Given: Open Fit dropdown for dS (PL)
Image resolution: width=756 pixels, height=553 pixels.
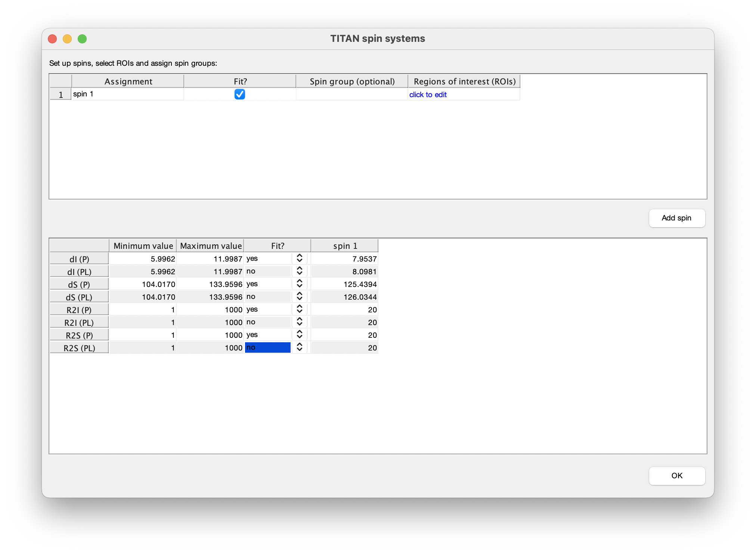Looking at the screenshot, I should (300, 297).
